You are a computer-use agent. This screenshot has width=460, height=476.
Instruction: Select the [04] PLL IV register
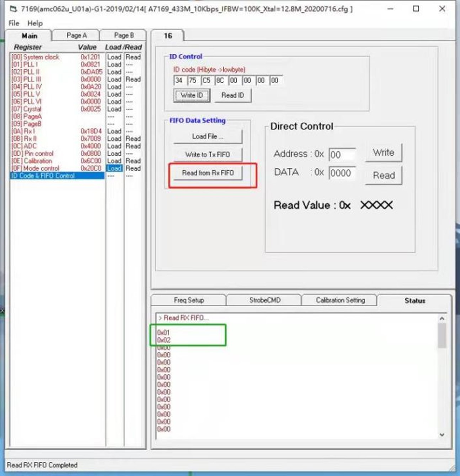pyautogui.click(x=27, y=87)
